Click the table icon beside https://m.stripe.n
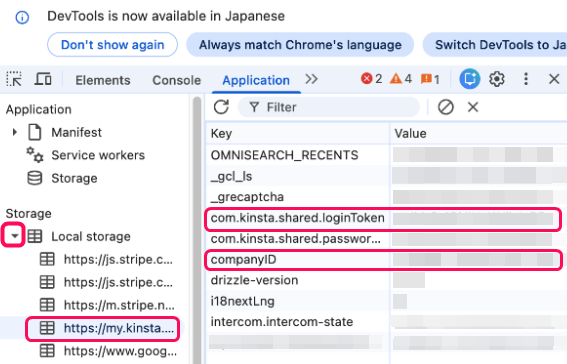 pos(47,305)
